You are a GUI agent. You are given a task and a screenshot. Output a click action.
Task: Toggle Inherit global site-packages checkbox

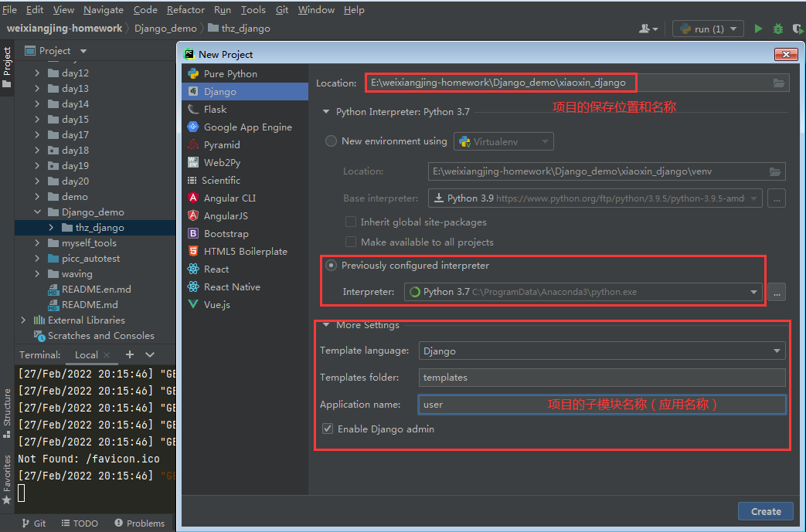coord(351,222)
